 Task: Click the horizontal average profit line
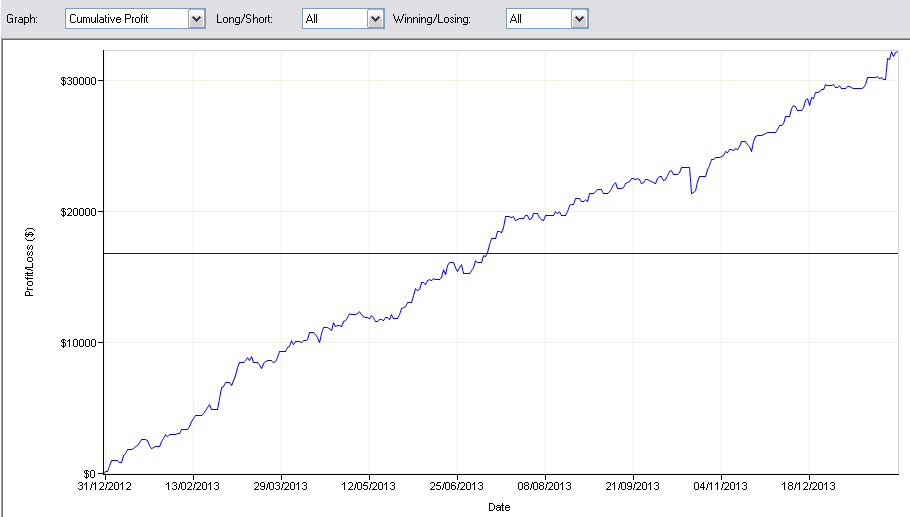pyautogui.click(x=501, y=254)
